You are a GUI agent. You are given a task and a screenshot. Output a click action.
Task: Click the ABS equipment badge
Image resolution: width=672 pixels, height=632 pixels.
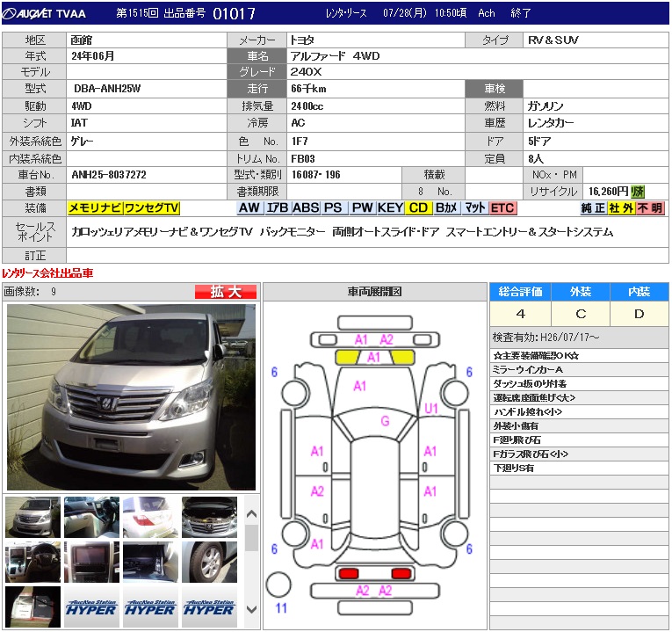306,208
